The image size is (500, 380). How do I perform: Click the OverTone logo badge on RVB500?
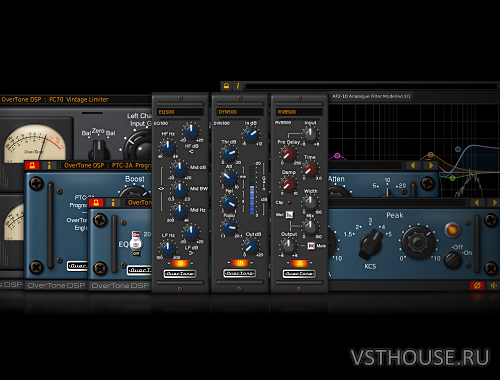[299, 274]
